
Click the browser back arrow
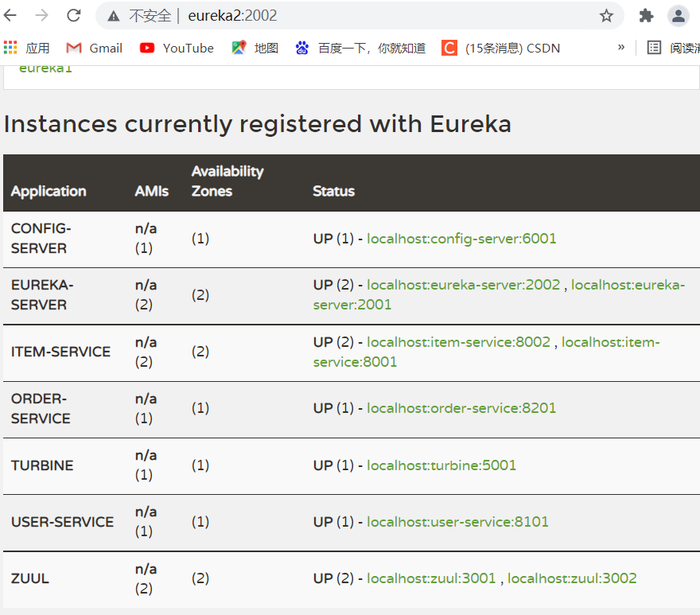coord(11,16)
